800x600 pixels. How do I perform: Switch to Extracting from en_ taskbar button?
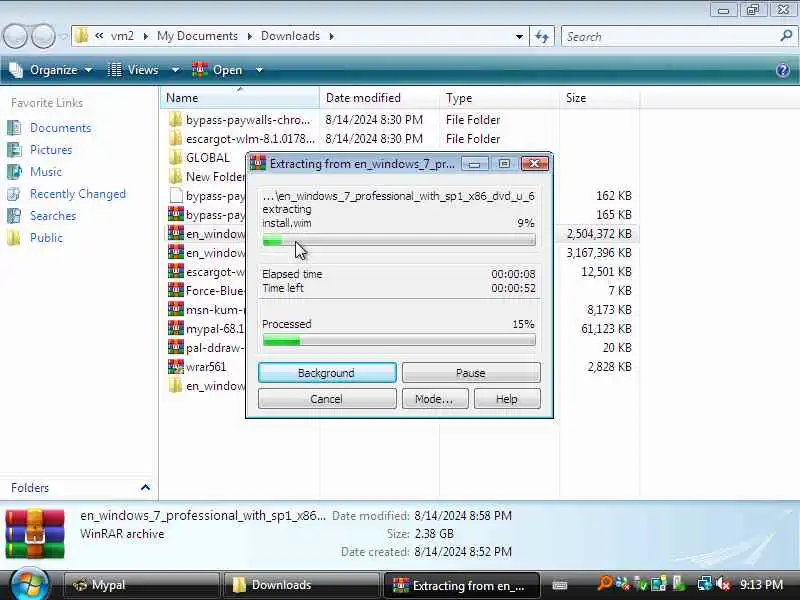[x=461, y=585]
